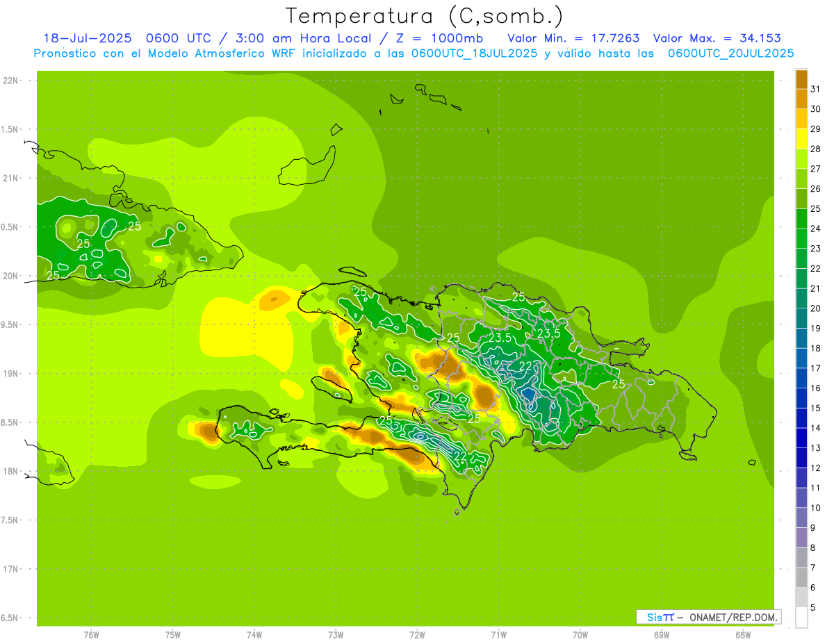Click the '72W' longitude axis label
834x644 pixels.
point(417,634)
